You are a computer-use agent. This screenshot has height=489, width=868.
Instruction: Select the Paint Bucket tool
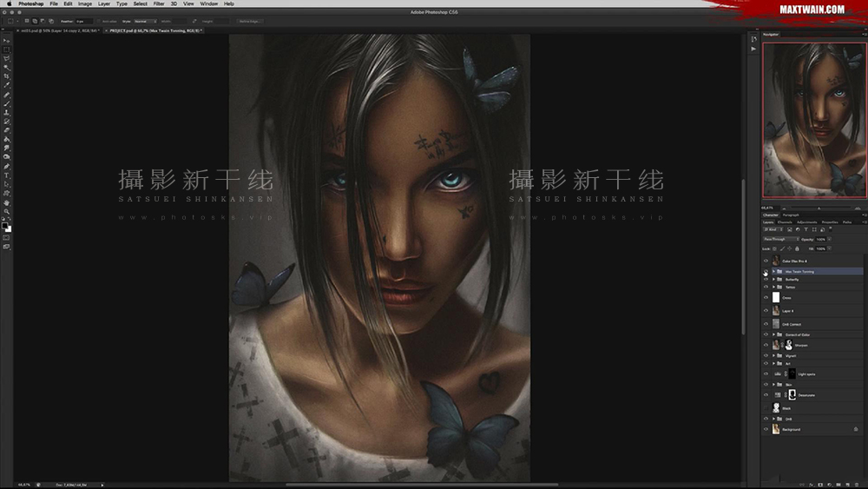pyautogui.click(x=7, y=139)
